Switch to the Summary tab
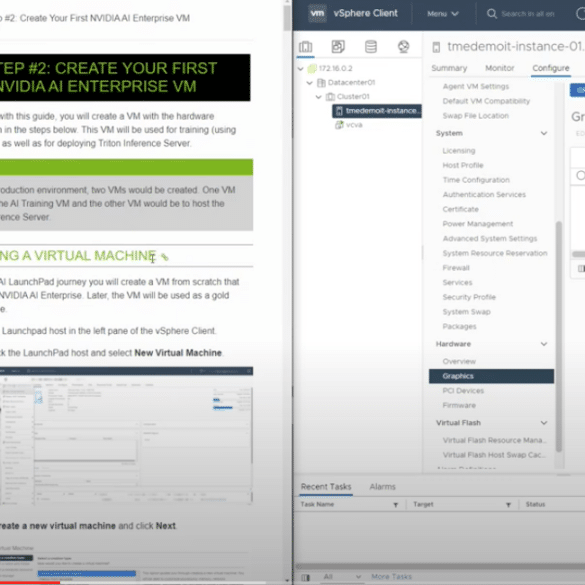The image size is (585, 585). pyautogui.click(x=449, y=68)
